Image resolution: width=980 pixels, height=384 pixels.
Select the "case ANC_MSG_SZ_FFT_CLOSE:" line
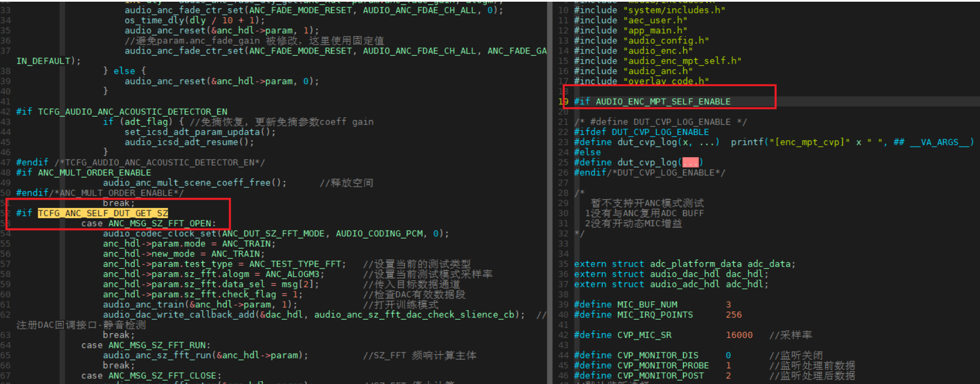[x=151, y=376]
